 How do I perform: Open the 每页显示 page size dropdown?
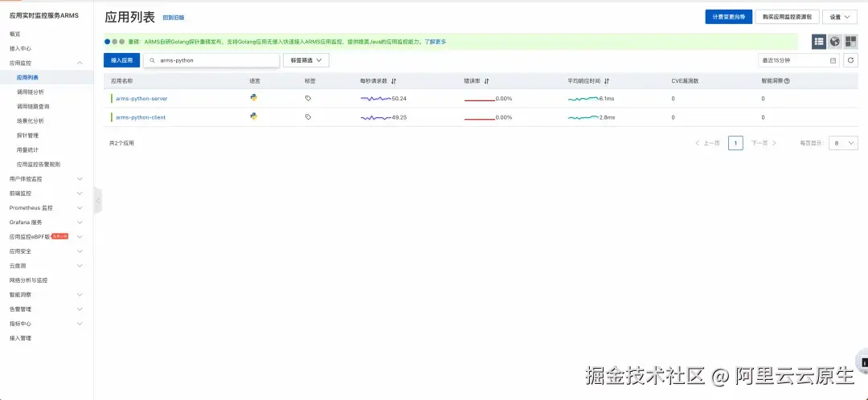[844, 143]
